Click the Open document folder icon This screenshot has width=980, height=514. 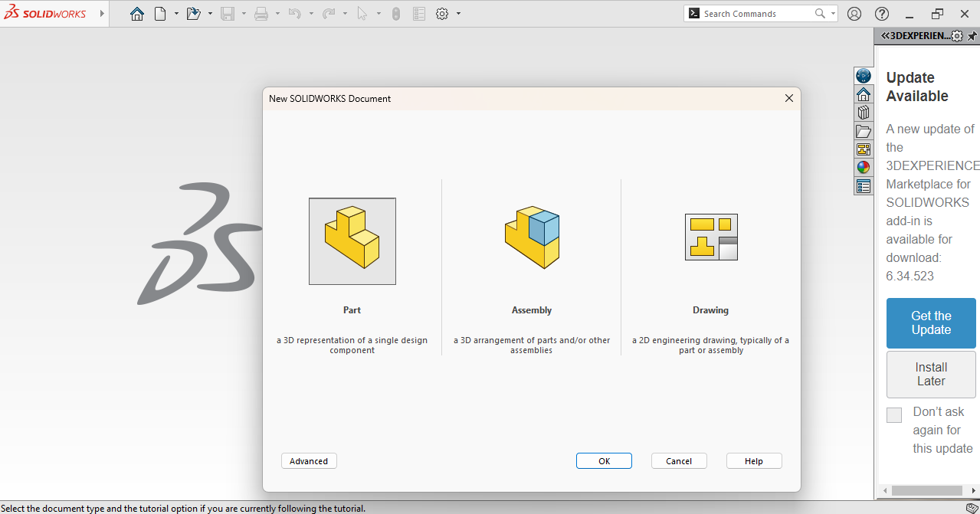(x=193, y=14)
